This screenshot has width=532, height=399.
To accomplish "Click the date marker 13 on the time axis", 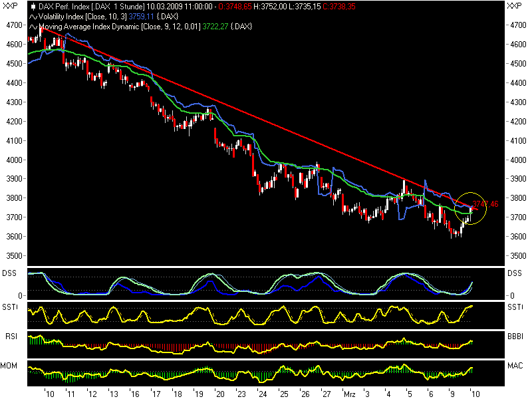I will click(x=114, y=394).
